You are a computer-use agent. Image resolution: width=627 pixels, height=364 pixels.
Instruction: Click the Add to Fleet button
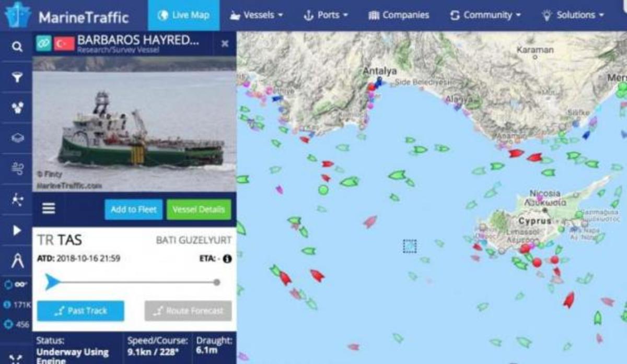click(134, 209)
